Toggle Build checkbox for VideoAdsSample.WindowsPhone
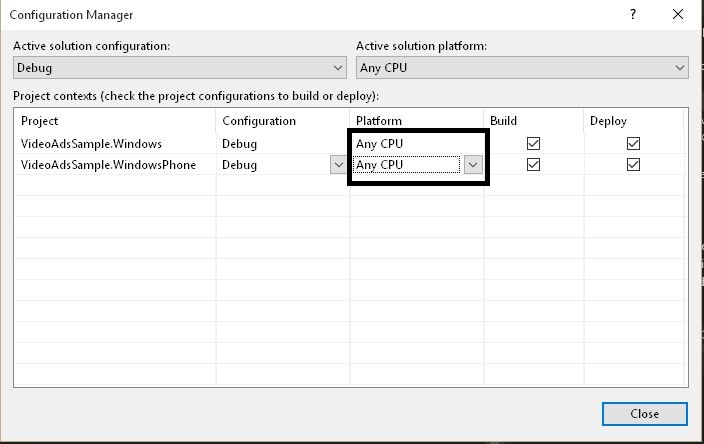This screenshot has height=444, width=704. pos(533,165)
